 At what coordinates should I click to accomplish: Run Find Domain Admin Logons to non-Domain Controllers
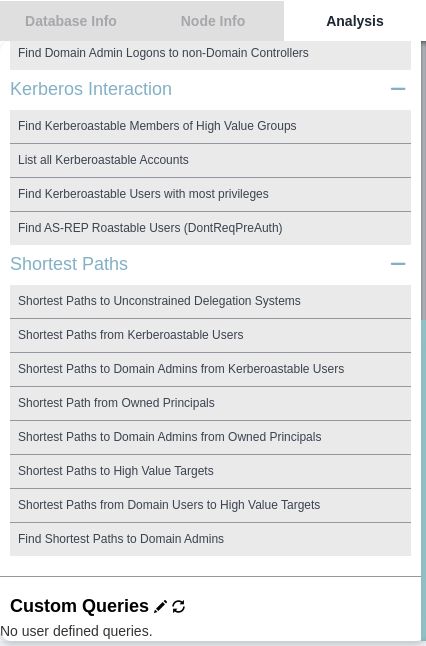(x=210, y=55)
